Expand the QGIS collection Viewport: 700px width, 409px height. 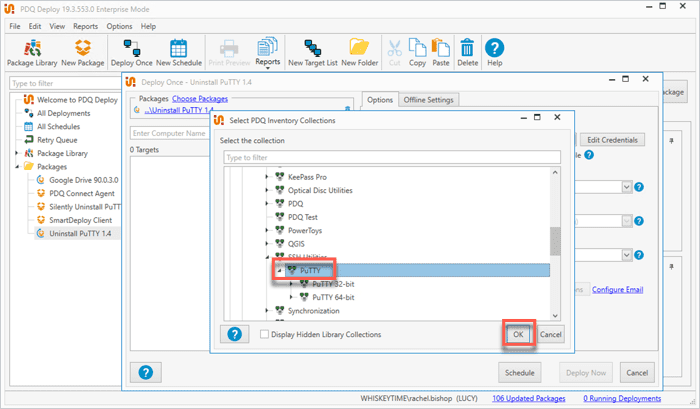coord(267,244)
